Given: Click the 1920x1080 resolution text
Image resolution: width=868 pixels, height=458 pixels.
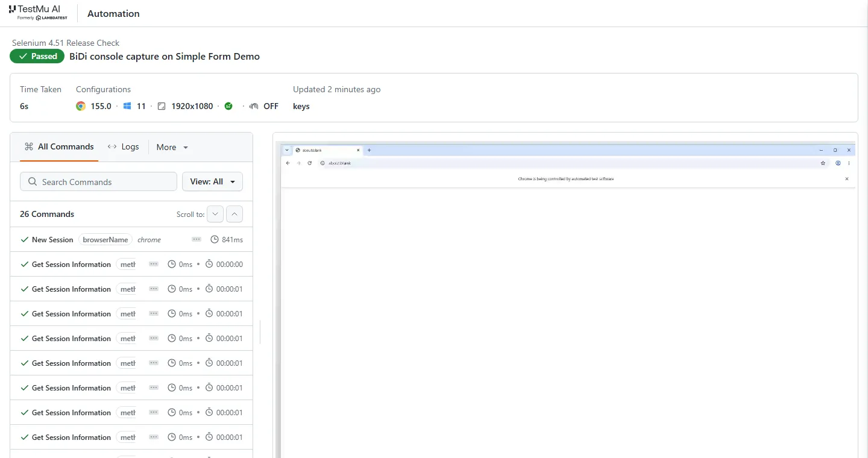Looking at the screenshot, I should pos(192,106).
